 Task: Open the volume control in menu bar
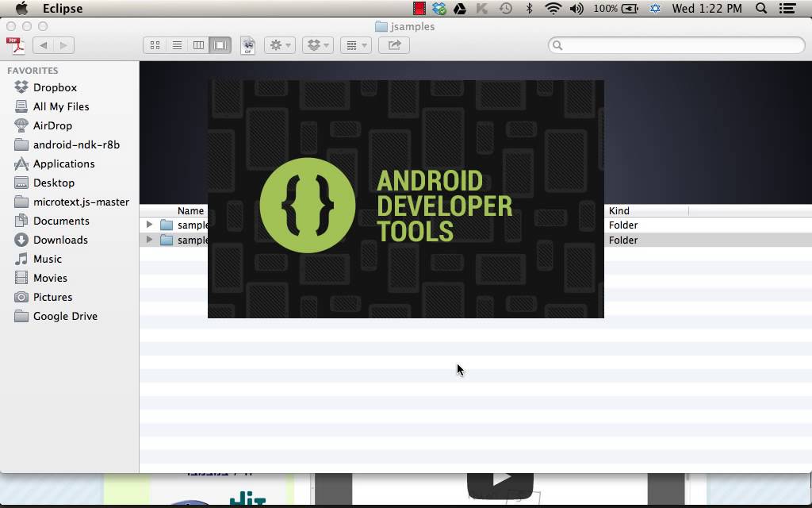(576, 8)
